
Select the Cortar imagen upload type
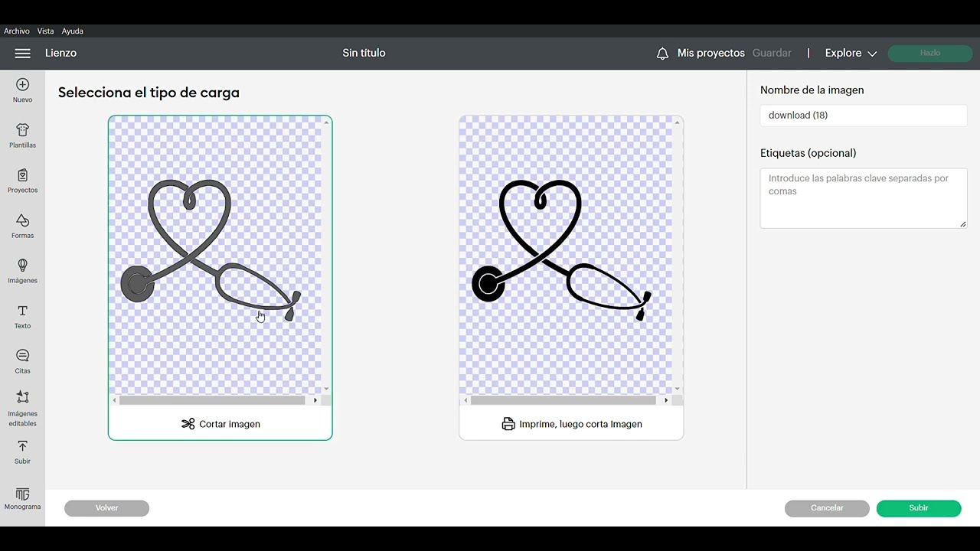click(x=220, y=424)
